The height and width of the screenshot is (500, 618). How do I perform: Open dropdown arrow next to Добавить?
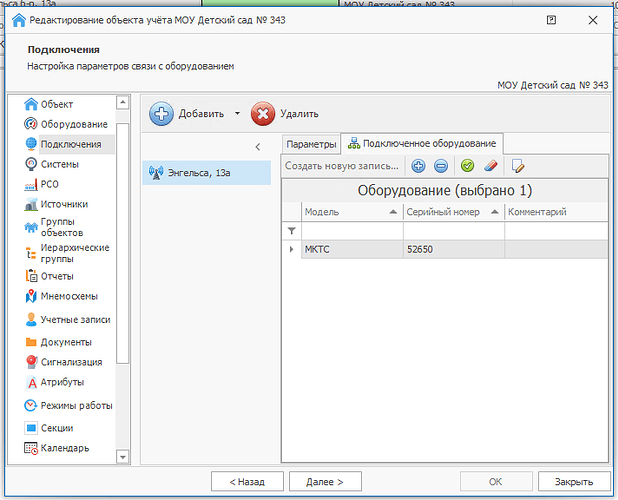237,114
